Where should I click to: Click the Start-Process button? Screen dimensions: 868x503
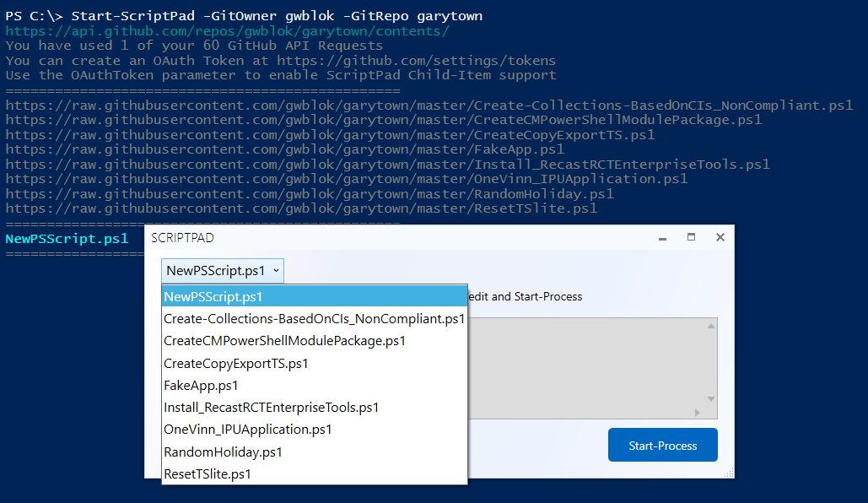(x=663, y=444)
